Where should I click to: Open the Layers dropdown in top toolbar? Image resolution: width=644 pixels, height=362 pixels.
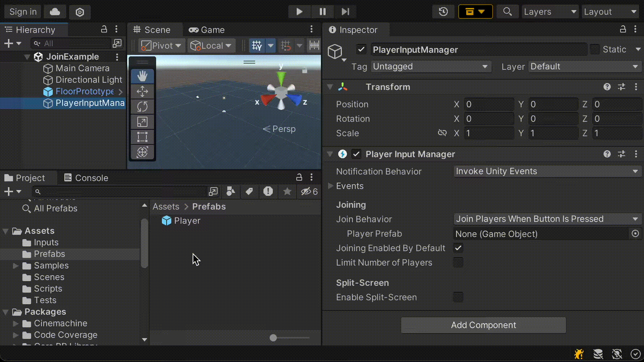point(550,12)
